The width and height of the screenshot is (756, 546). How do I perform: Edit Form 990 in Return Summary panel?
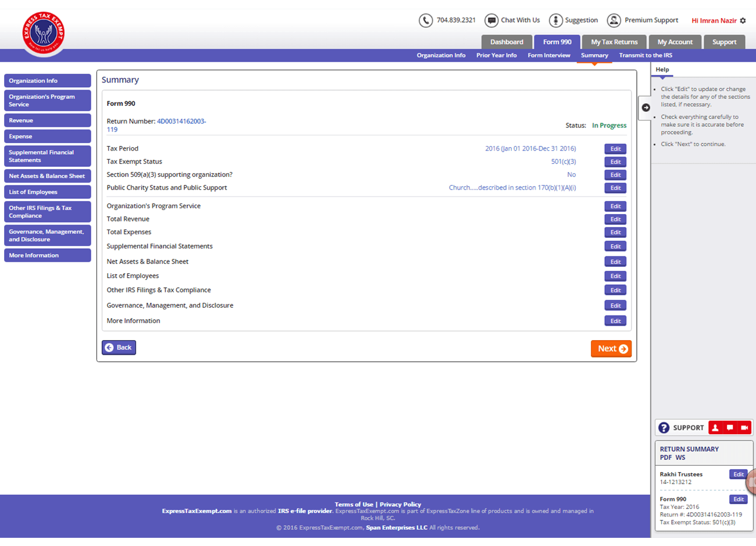click(x=738, y=499)
